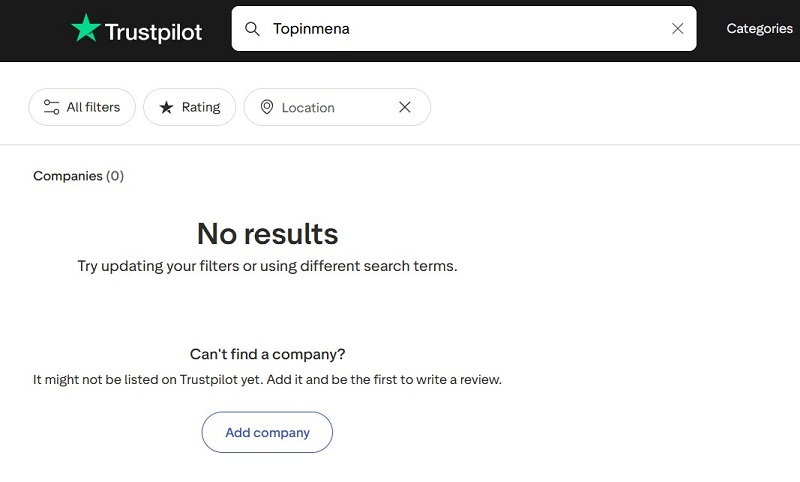Viewport: 800px width, 482px height.
Task: Click the green Trustpilot star logo
Action: click(x=86, y=29)
